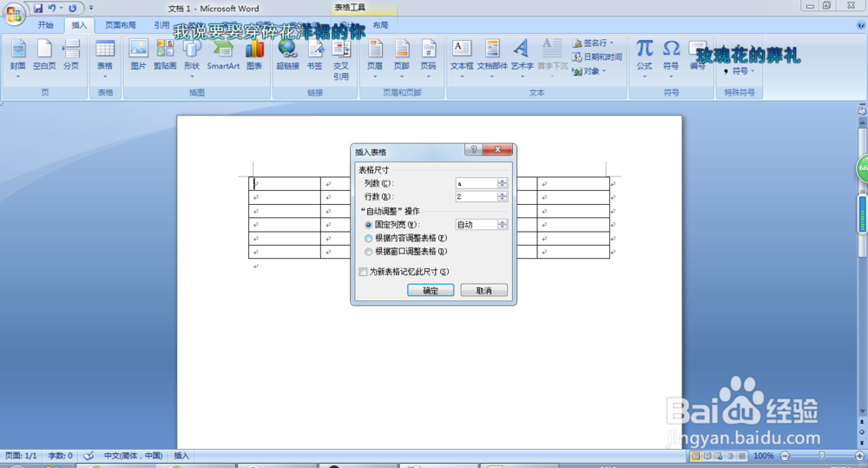The width and height of the screenshot is (868, 468).
Task: Open the page number (页码) menu
Action: click(428, 59)
